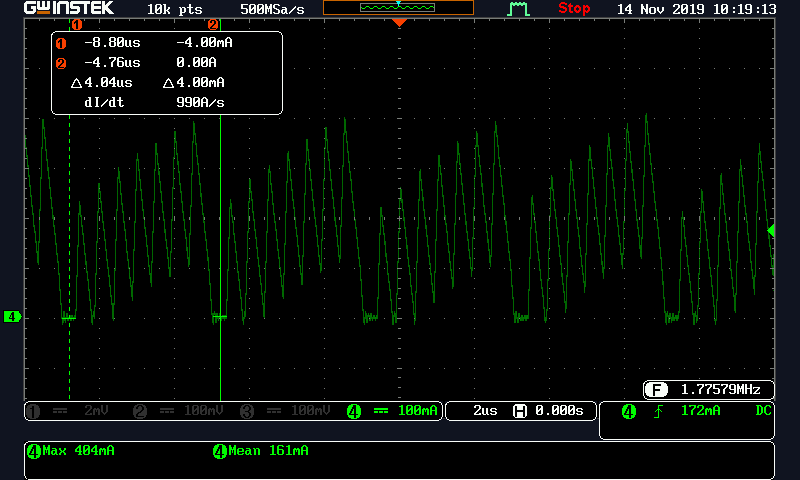The width and height of the screenshot is (800, 480).
Task: Click channel 1 2mV scale value
Action: 96,411
